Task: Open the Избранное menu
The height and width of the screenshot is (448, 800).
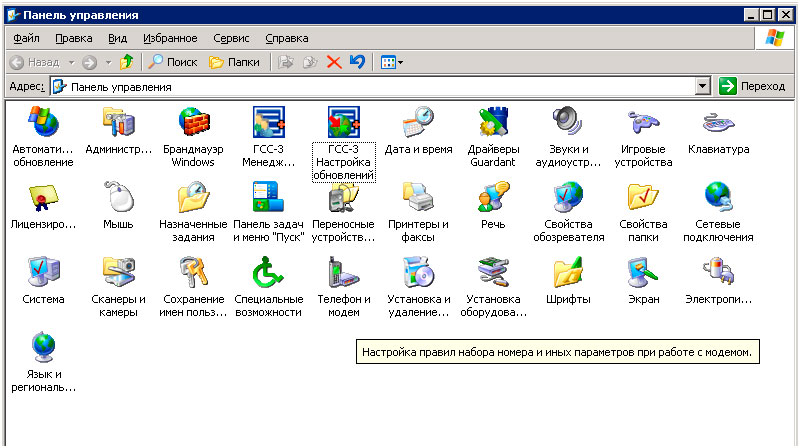Action: (x=170, y=38)
